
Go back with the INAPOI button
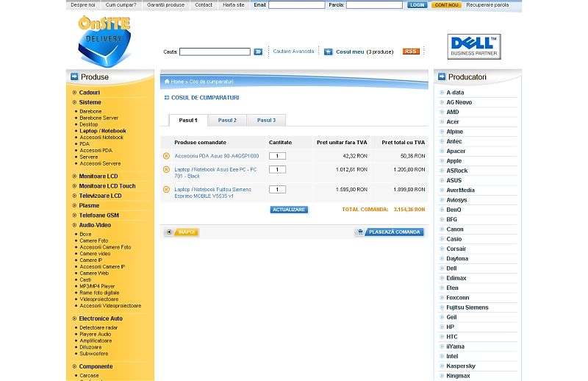pos(182,232)
